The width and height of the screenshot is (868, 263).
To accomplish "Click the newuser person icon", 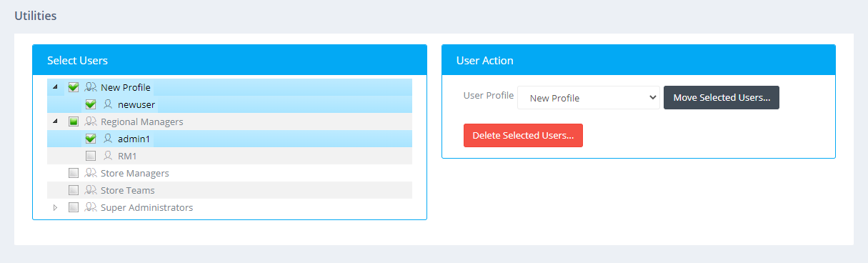I will (108, 104).
